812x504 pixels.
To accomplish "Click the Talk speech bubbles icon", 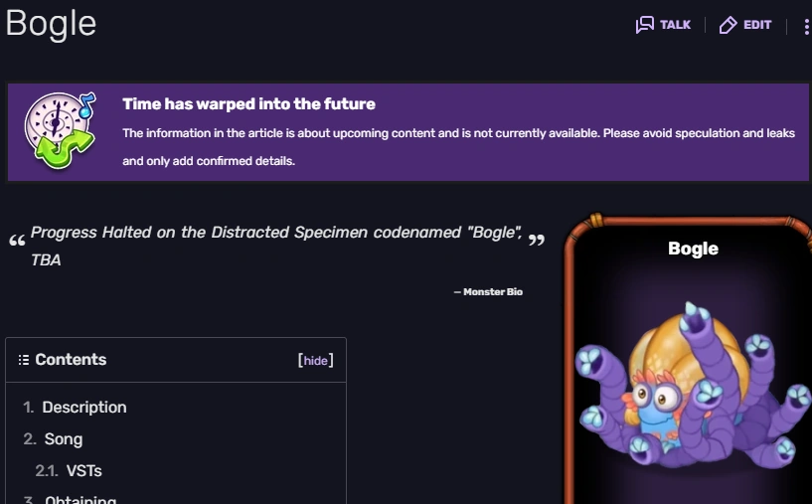I will point(645,25).
